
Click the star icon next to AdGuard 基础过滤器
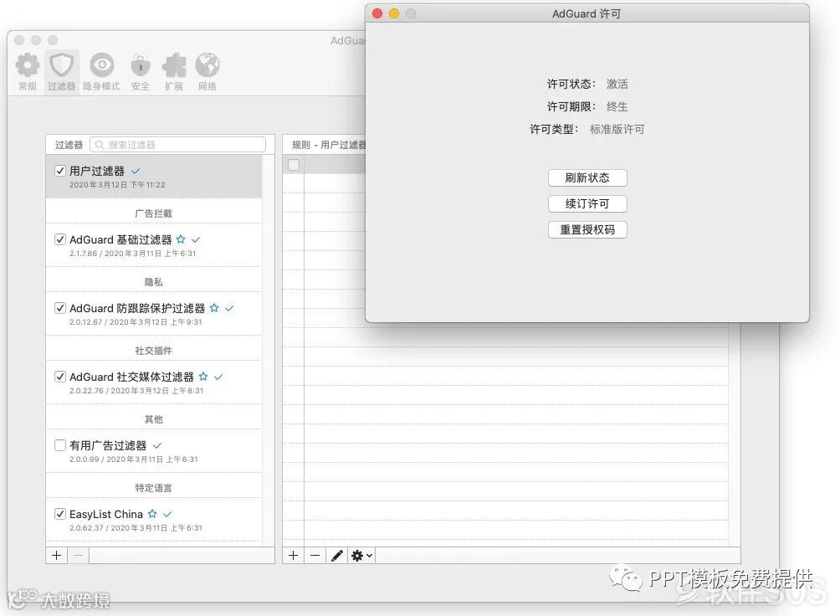(181, 239)
